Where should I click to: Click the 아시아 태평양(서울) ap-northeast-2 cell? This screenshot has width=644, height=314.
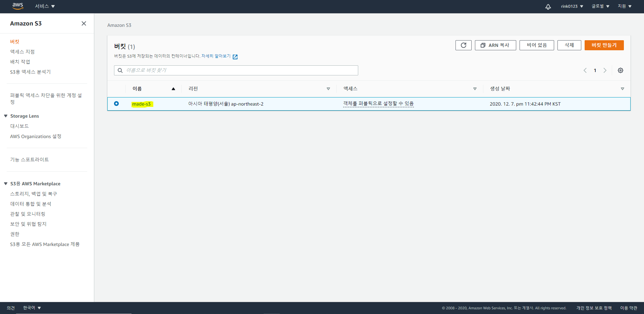pos(226,104)
